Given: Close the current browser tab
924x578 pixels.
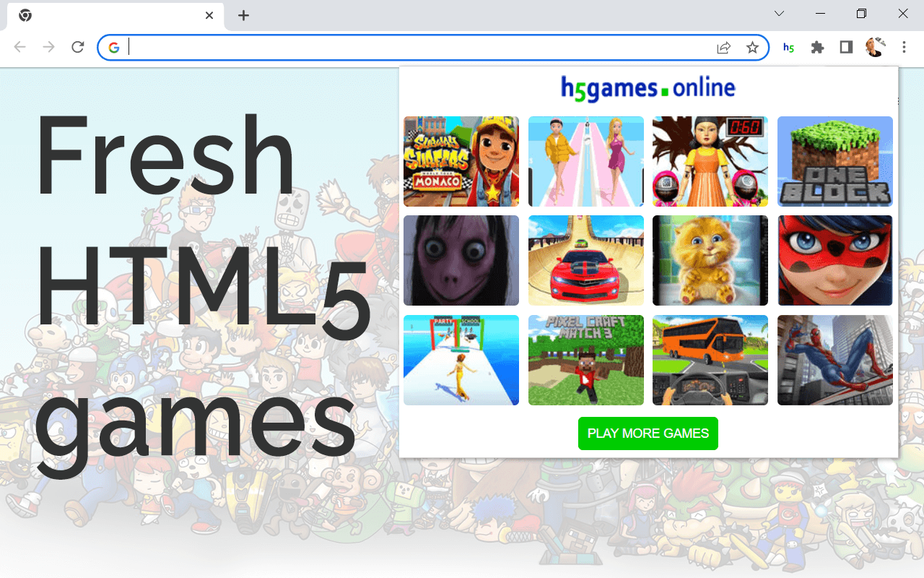Looking at the screenshot, I should [209, 15].
